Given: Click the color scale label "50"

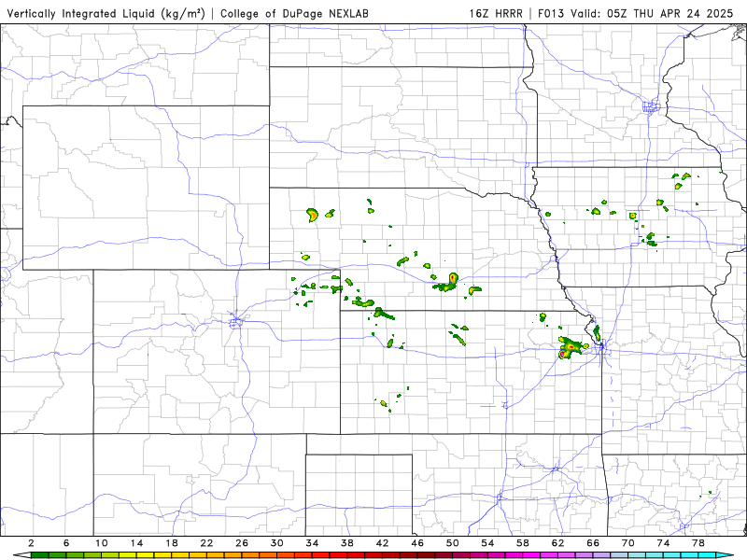Looking at the screenshot, I should click(x=453, y=543).
